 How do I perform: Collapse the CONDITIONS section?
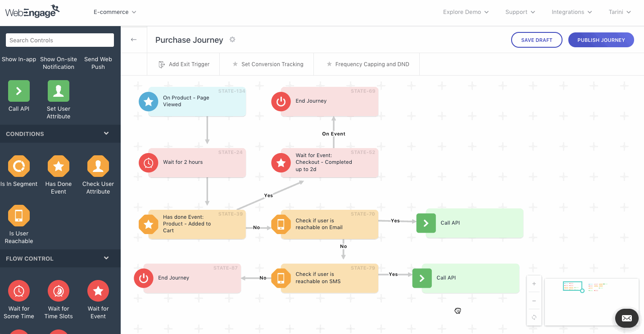pyautogui.click(x=106, y=134)
